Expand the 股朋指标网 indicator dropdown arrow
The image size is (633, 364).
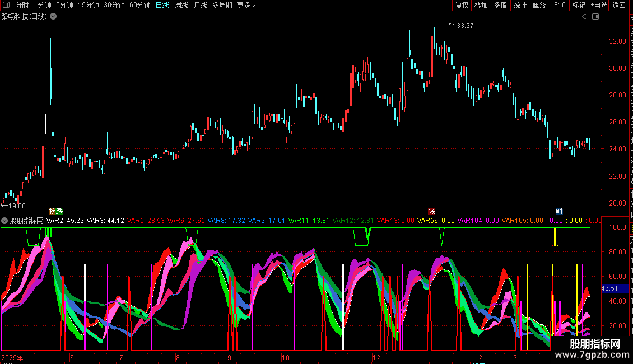pos(5,221)
